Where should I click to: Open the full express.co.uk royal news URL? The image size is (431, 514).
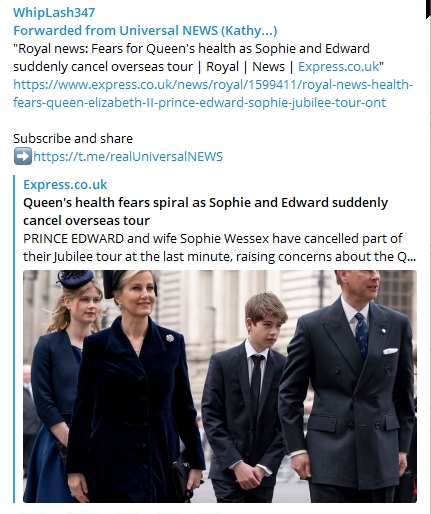(x=213, y=94)
